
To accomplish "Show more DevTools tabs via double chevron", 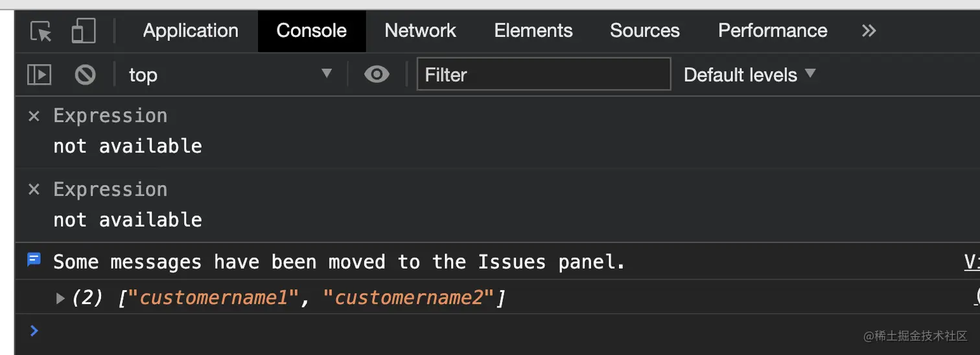I will [869, 31].
